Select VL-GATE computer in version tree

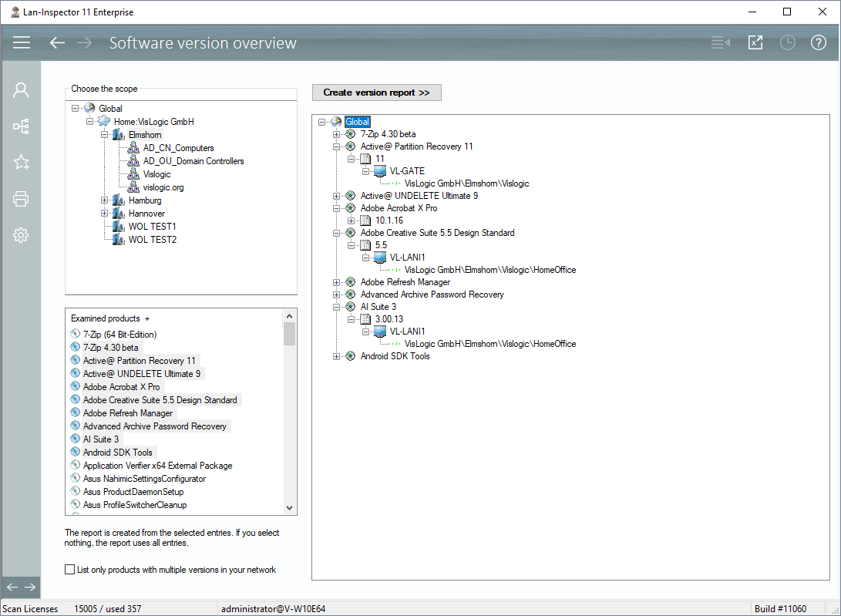406,171
